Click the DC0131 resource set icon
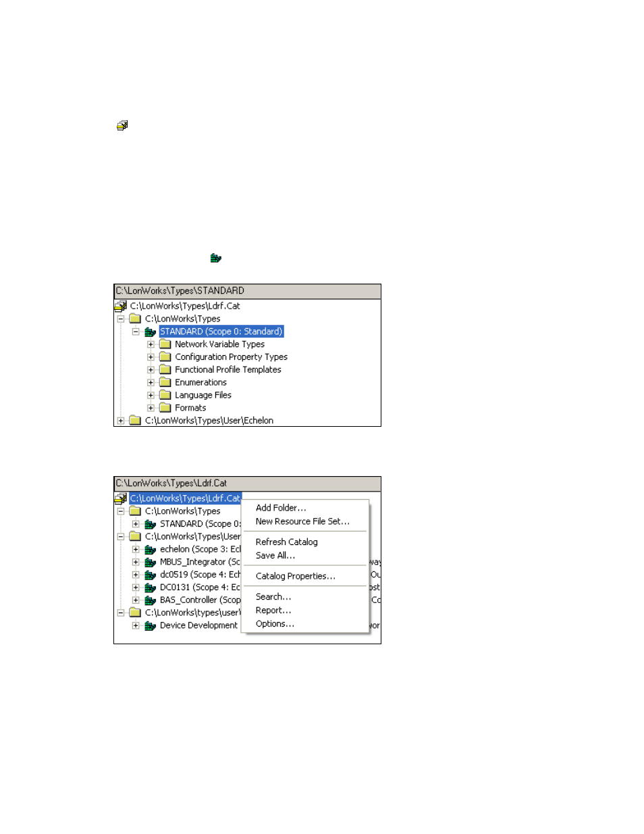This screenshot has width=644, height=834. [150, 588]
